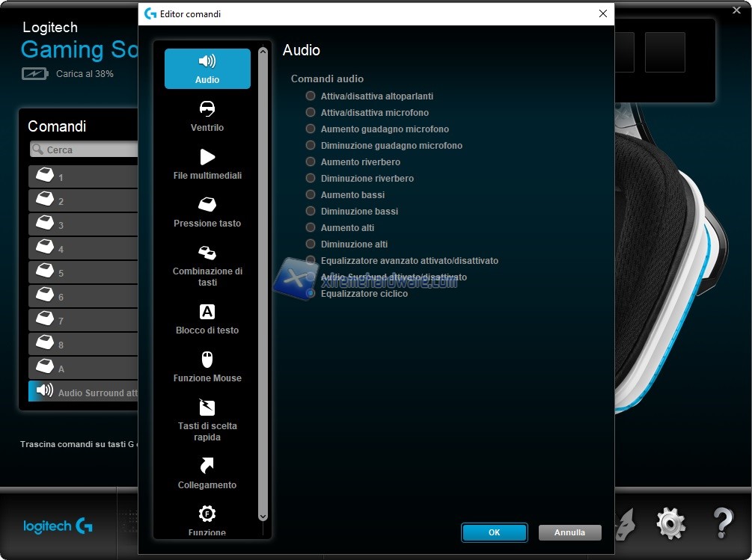Confirm the command with the OK button
This screenshot has width=752, height=560.
coord(494,532)
